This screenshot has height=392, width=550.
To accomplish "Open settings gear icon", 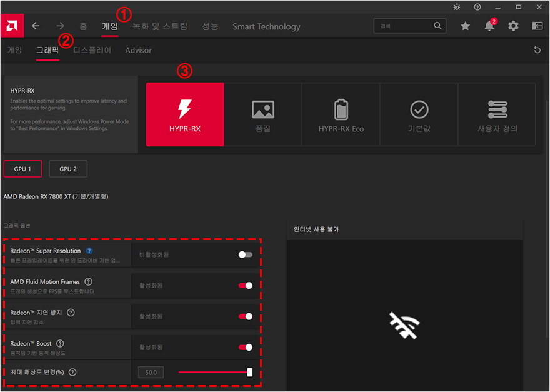I will (513, 26).
